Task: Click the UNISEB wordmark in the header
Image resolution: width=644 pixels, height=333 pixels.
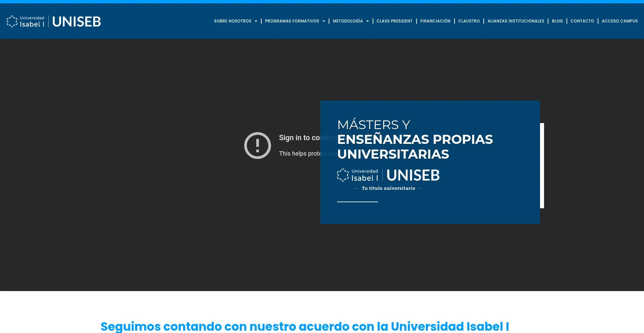Action: 76,21
